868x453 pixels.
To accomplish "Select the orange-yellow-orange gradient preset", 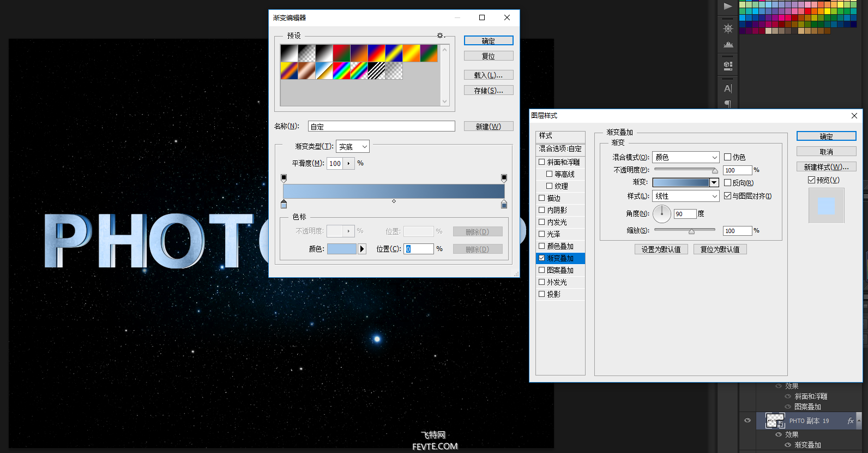I will (x=411, y=53).
